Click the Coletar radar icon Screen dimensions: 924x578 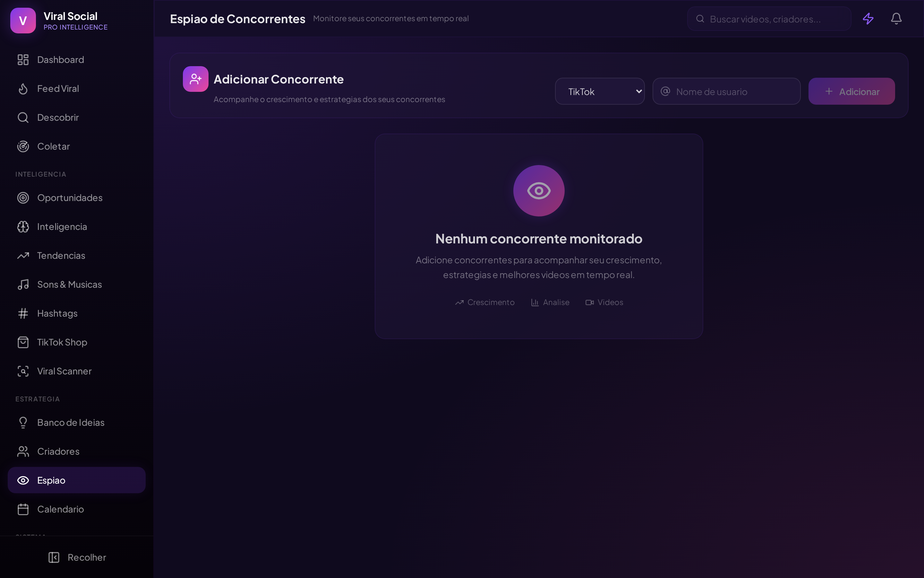coord(23,146)
